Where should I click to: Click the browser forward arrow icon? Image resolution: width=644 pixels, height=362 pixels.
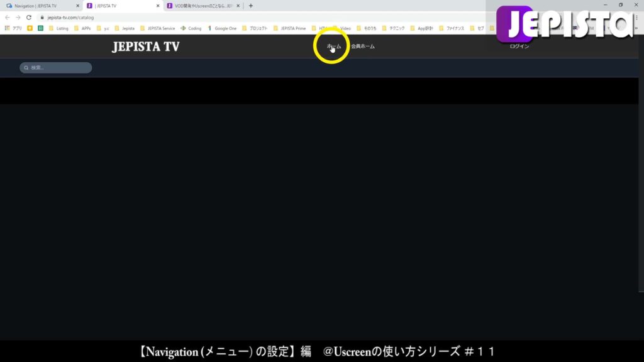(18, 18)
